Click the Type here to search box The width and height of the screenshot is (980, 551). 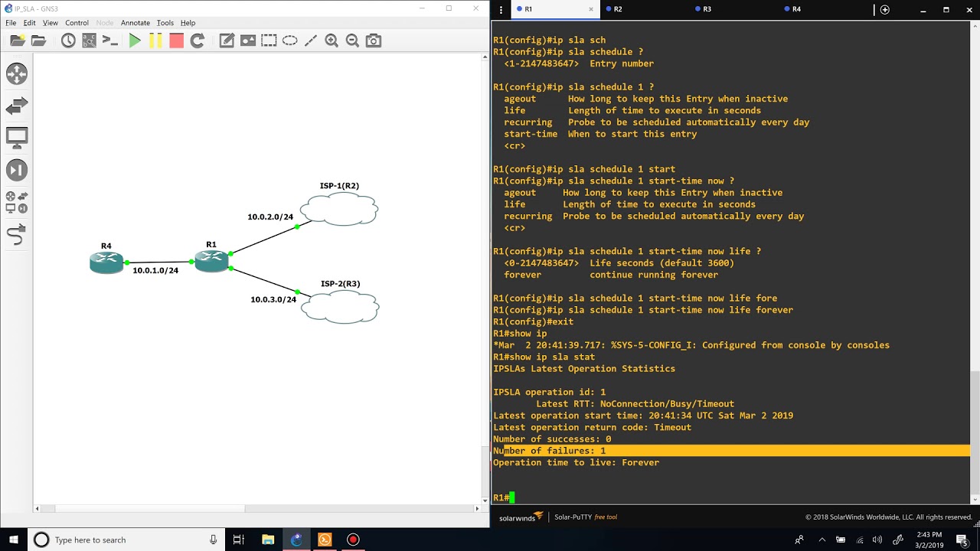click(126, 540)
